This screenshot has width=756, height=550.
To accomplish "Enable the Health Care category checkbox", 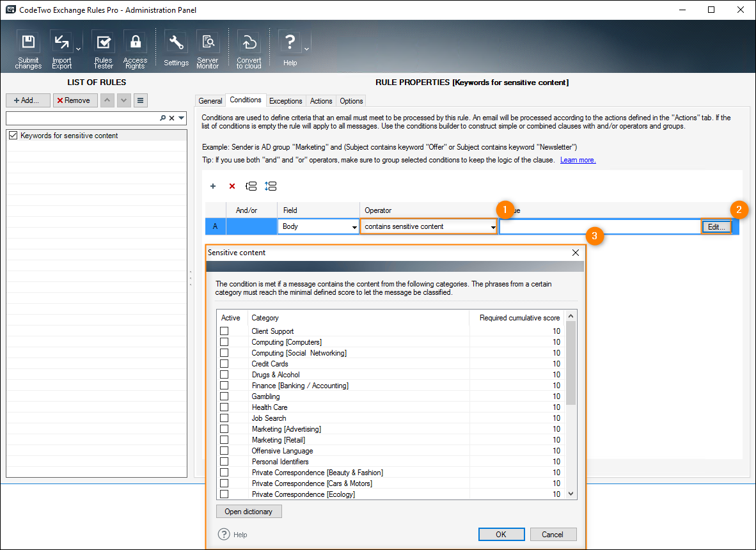I will [224, 407].
